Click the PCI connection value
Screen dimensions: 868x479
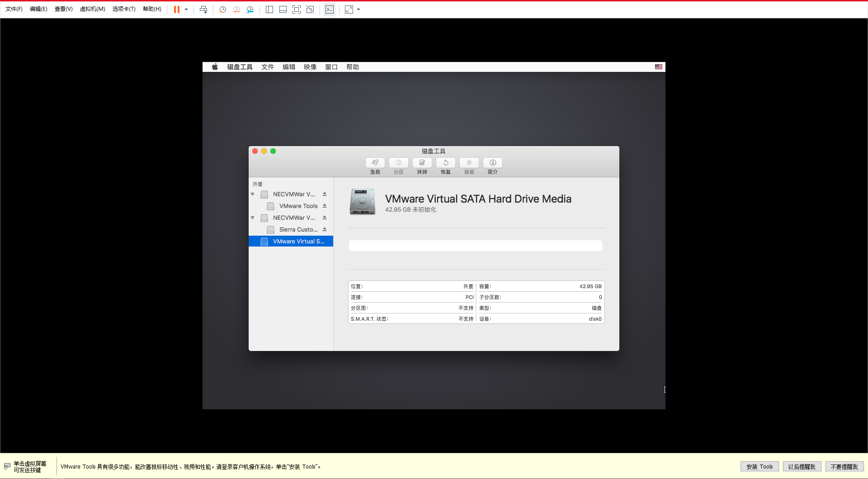point(470,297)
